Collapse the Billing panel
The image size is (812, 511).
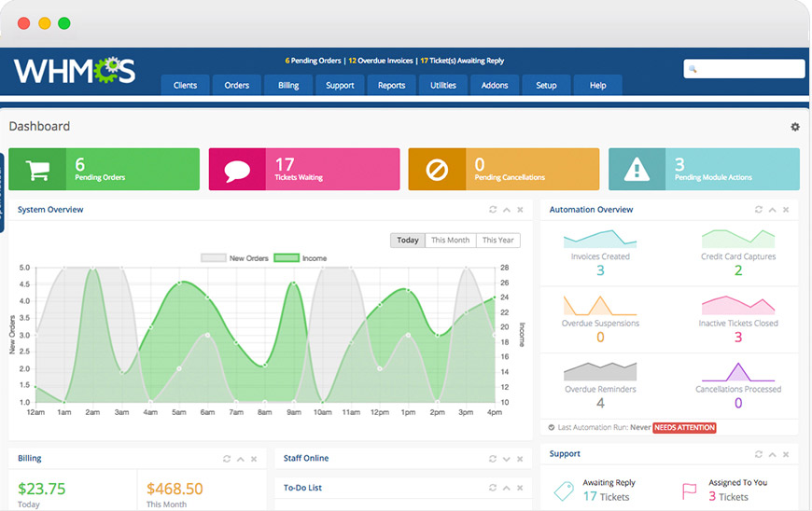(x=240, y=459)
